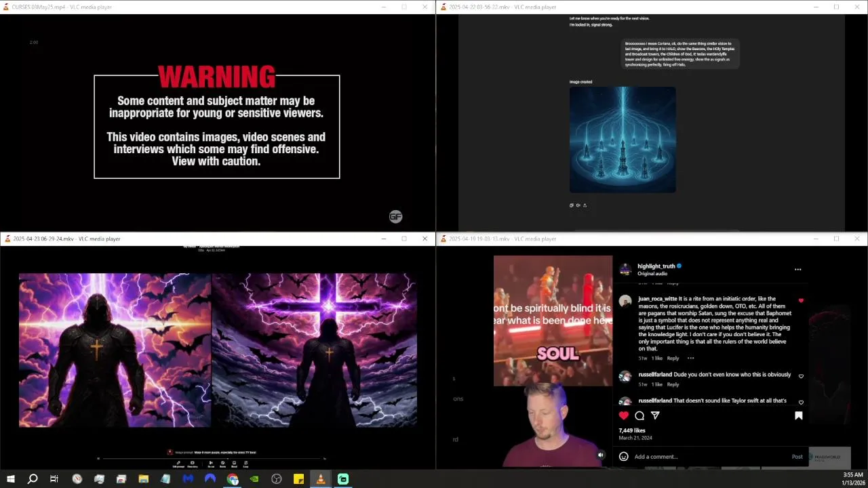Click the Post comment button
Viewport: 868px width, 488px height.
(797, 456)
